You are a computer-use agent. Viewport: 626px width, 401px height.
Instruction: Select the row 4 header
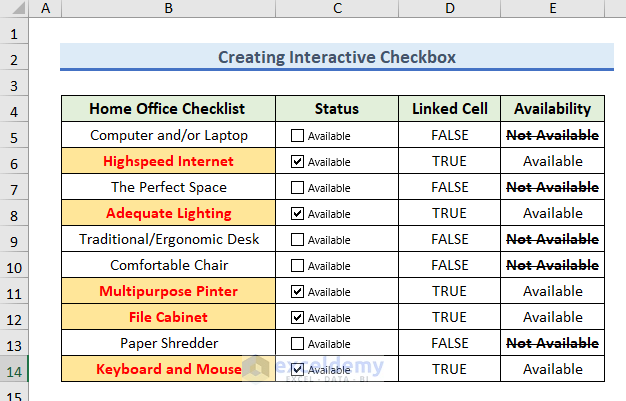click(x=14, y=109)
